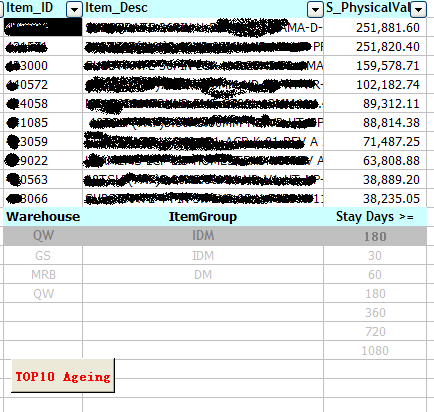
Task: Open the Item_Desc filter dropdown
Action: [x=315, y=10]
